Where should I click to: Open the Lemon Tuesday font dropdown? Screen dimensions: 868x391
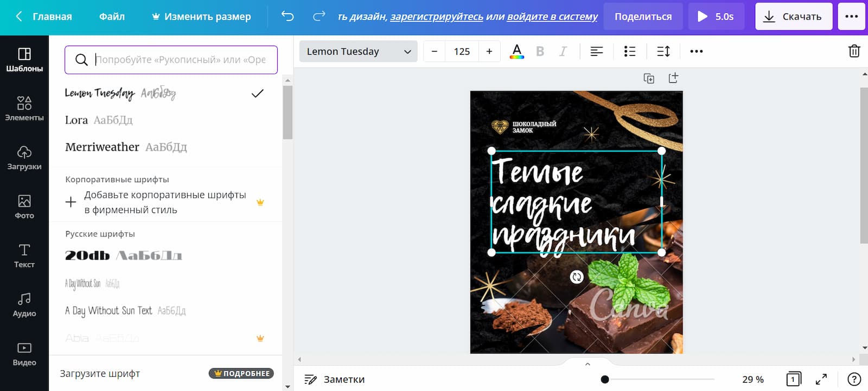pyautogui.click(x=358, y=52)
